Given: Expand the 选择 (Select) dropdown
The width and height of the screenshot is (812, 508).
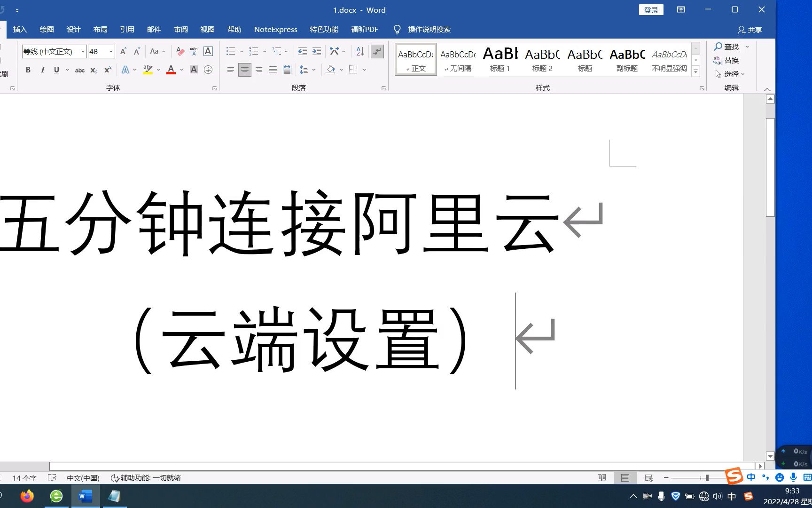Looking at the screenshot, I should click(730, 74).
